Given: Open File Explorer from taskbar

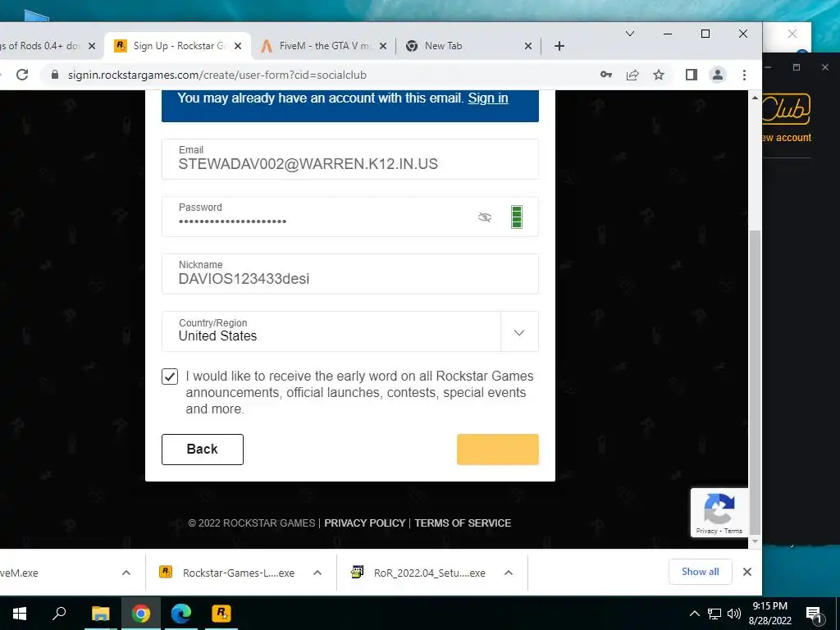Looking at the screenshot, I should click(x=100, y=614).
